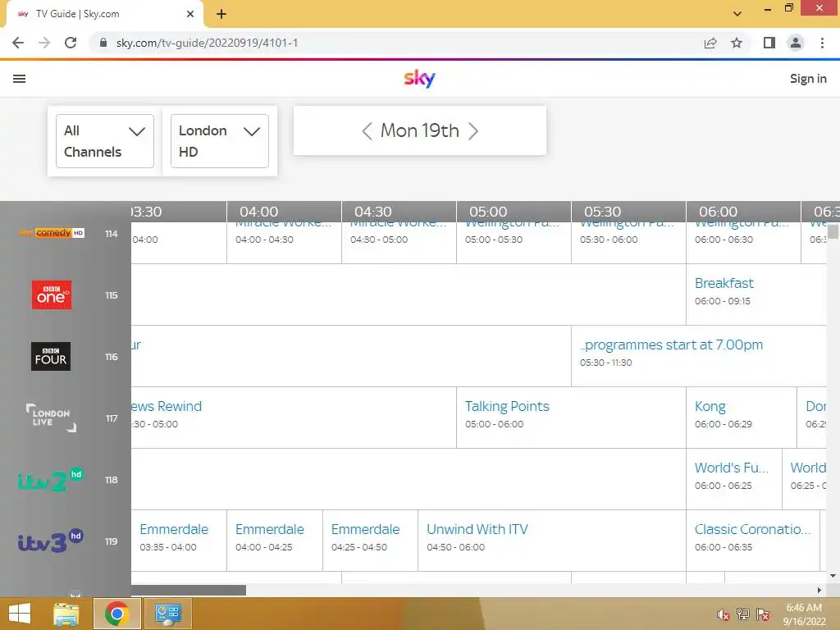Reload the page with refresh icon
The height and width of the screenshot is (630, 840).
[71, 43]
